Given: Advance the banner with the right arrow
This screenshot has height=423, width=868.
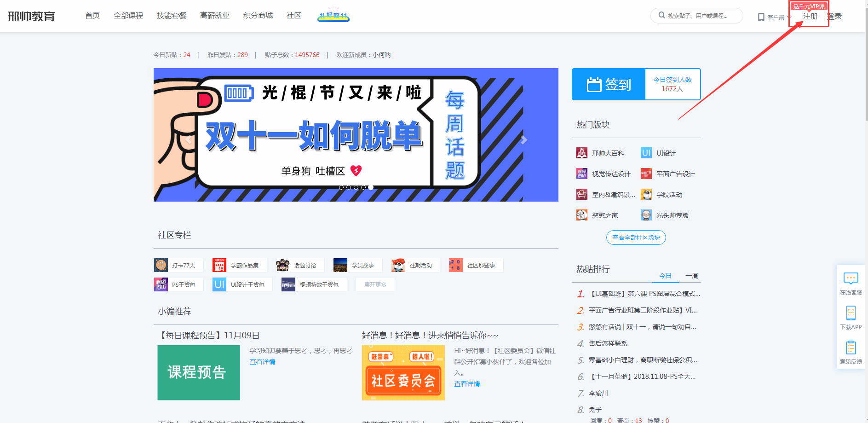Looking at the screenshot, I should pyautogui.click(x=523, y=140).
